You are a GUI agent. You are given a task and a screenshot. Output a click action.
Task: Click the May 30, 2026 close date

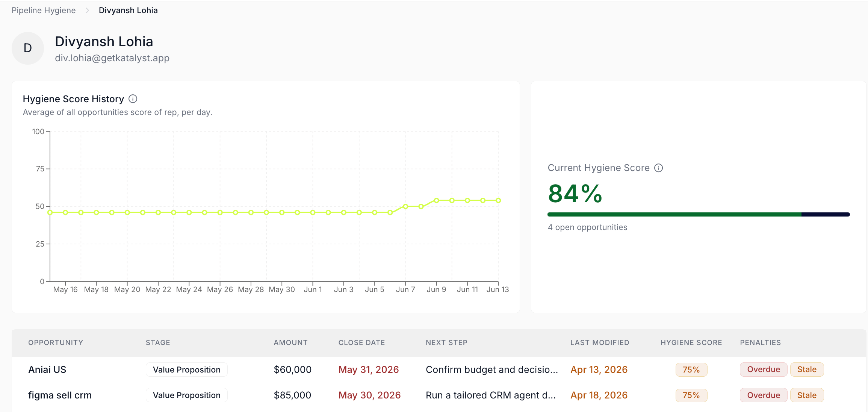tap(370, 395)
